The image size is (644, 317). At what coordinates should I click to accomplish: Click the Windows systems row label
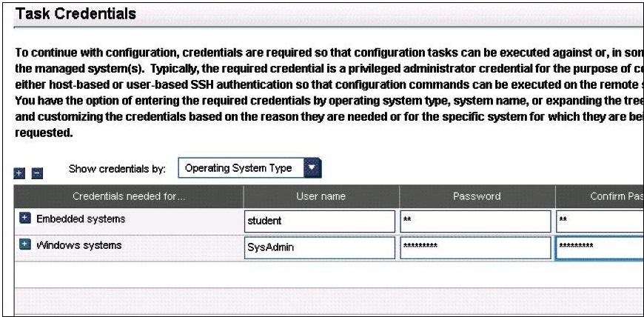pyautogui.click(x=79, y=245)
